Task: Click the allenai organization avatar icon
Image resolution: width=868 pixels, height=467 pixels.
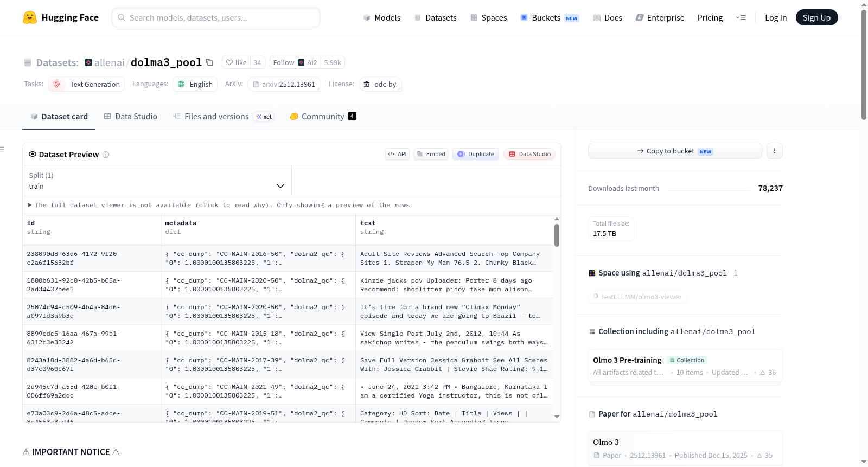Action: tap(88, 62)
